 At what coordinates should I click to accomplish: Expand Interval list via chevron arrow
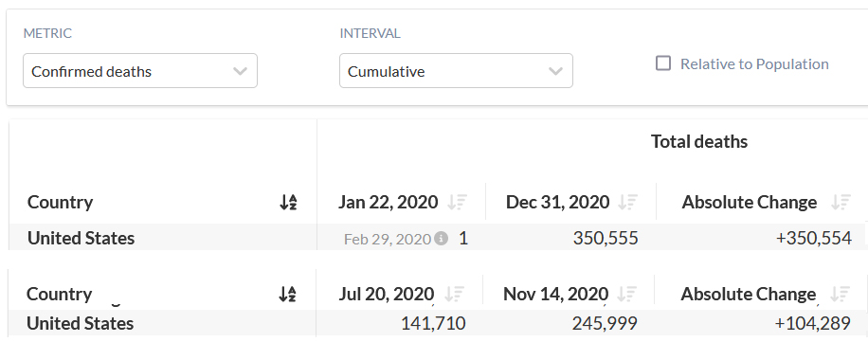pos(556,71)
